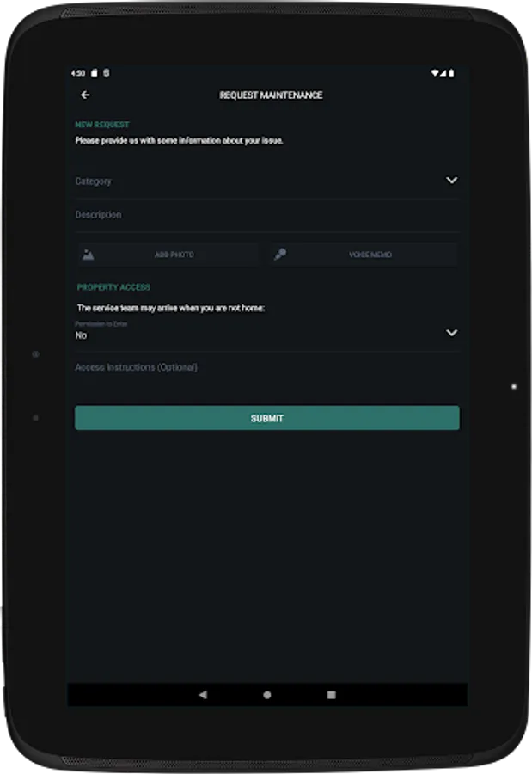The height and width of the screenshot is (774, 532).
Task: Tap the Voice Memo button label
Action: click(370, 255)
